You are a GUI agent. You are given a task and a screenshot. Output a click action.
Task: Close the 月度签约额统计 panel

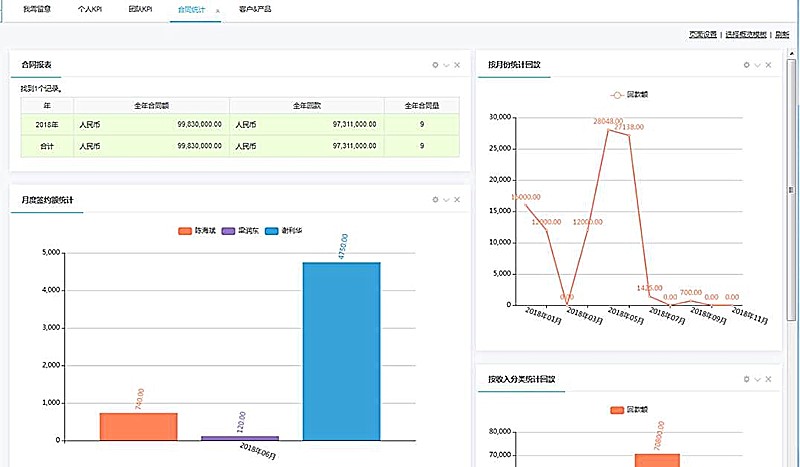(x=457, y=200)
